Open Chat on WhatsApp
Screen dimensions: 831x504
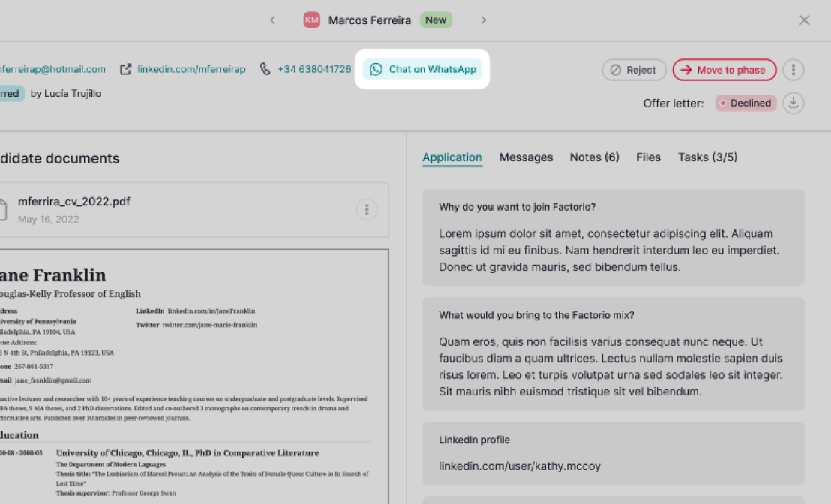click(x=423, y=70)
